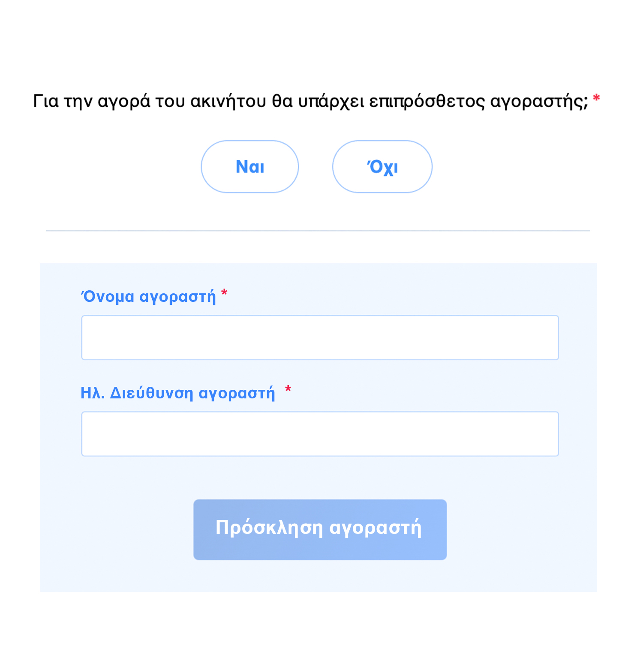Click the asterisk beside "Ηλ. Διεύθυνση αγοραστή"

pyautogui.click(x=288, y=389)
